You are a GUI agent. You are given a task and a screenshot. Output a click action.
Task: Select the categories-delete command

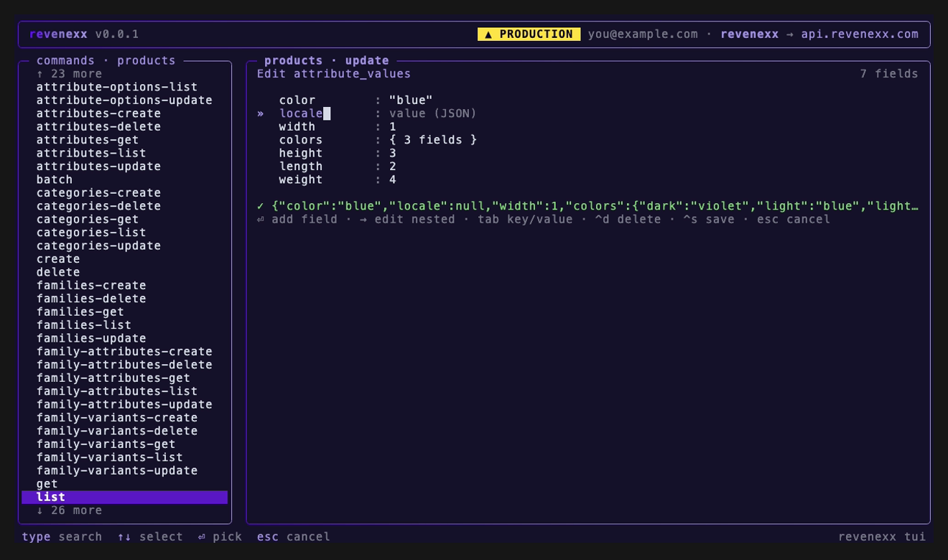coord(98,206)
